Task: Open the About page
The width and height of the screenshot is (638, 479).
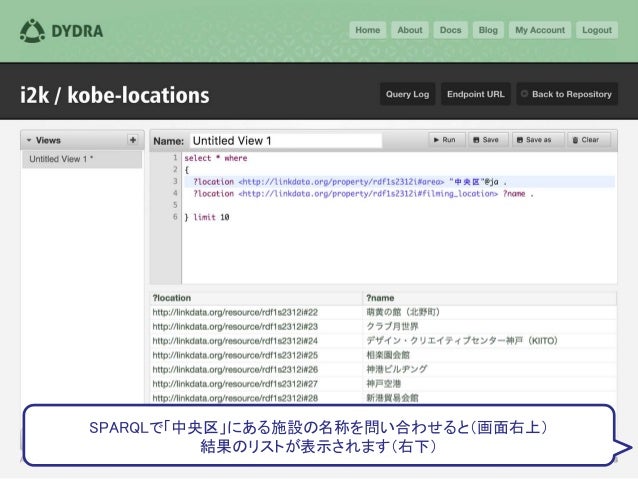Action: [410, 30]
